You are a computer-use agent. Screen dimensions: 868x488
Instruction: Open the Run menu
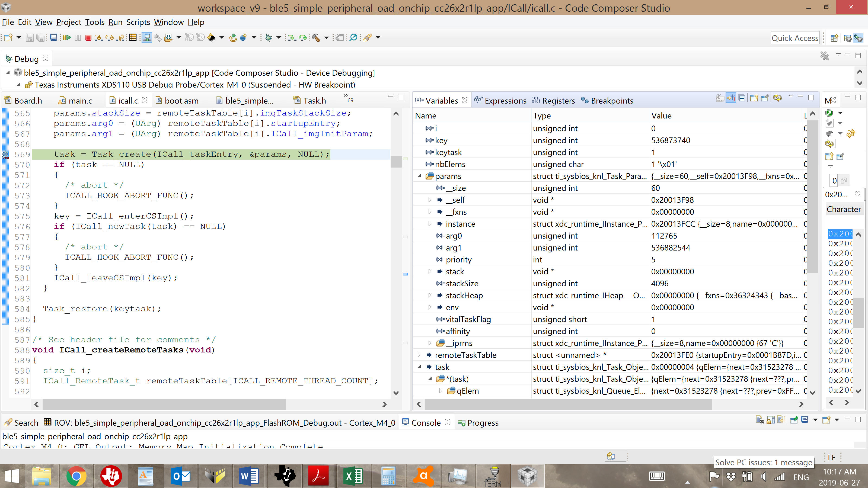tap(115, 22)
